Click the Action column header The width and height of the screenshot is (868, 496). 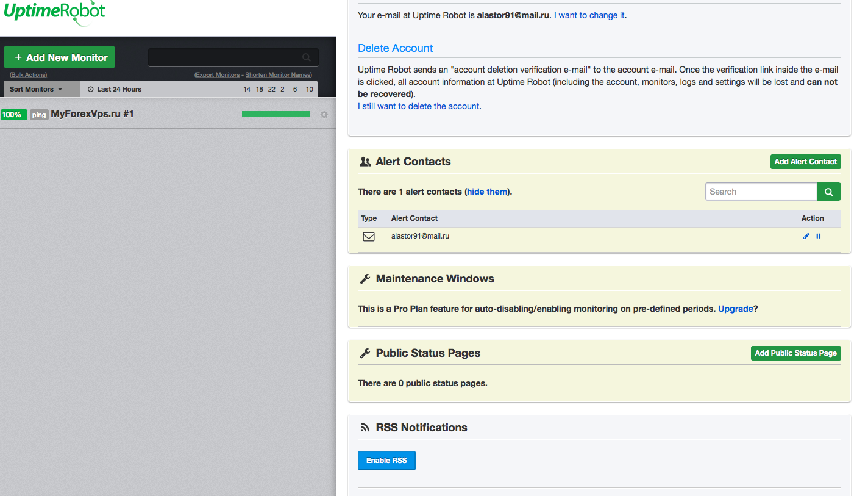pos(813,218)
